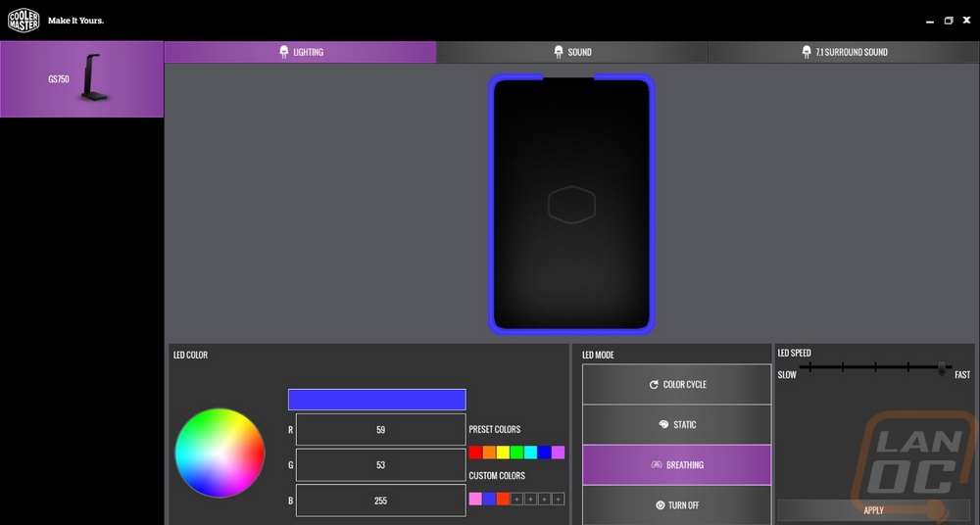The height and width of the screenshot is (525, 980).
Task: Click the Apply button
Action: [873, 510]
